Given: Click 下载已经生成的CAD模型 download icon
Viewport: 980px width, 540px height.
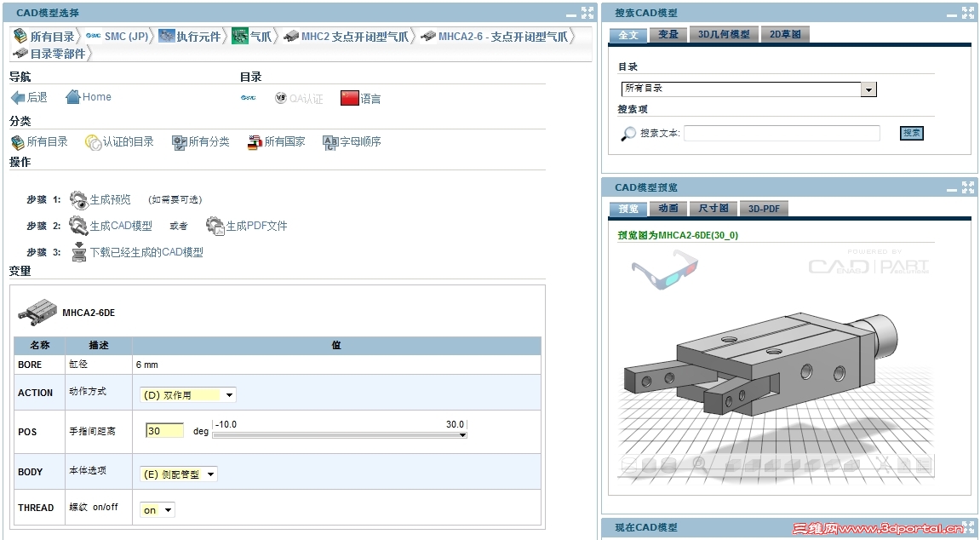Looking at the screenshot, I should pyautogui.click(x=78, y=252).
